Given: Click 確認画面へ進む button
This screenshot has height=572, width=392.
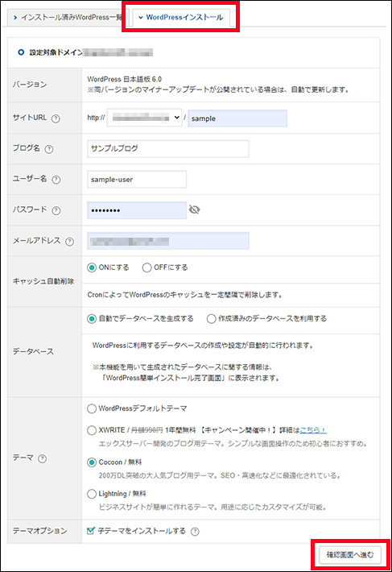Looking at the screenshot, I should [349, 555].
